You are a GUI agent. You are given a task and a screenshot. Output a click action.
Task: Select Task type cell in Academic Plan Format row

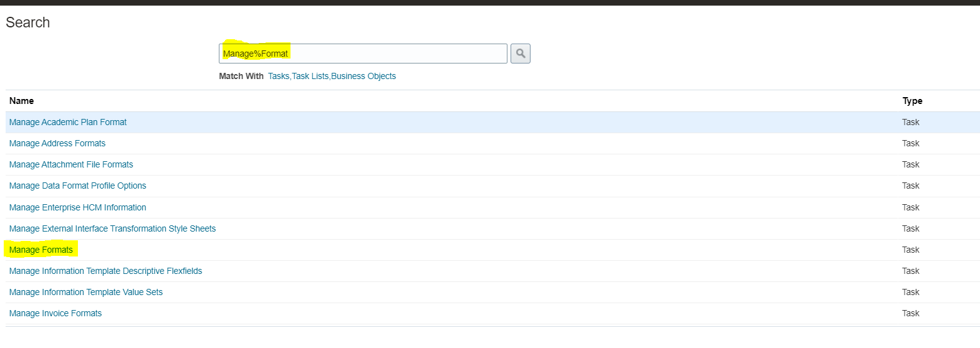tap(911, 122)
